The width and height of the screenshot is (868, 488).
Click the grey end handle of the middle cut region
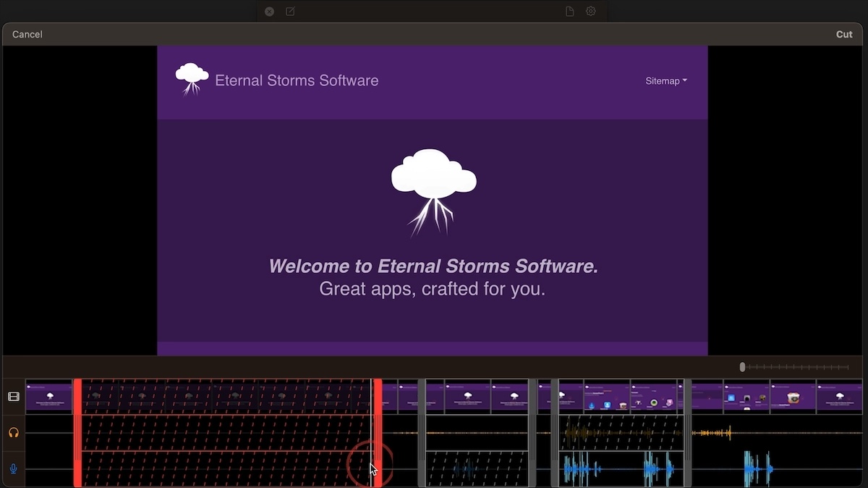click(x=532, y=432)
